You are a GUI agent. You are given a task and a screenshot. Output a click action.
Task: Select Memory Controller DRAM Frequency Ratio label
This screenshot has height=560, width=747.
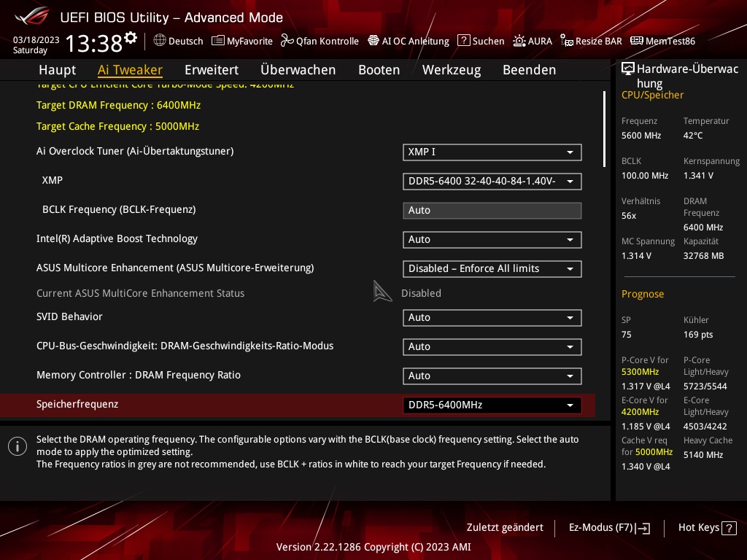point(138,376)
